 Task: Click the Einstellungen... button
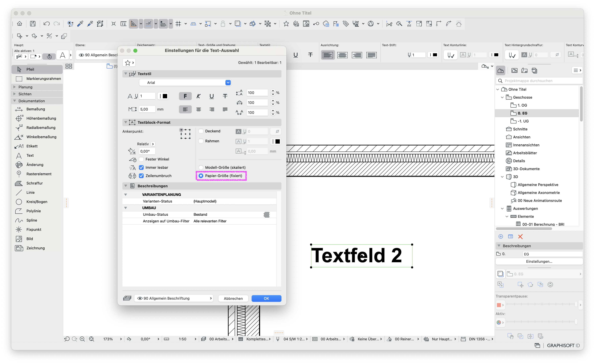click(x=539, y=261)
